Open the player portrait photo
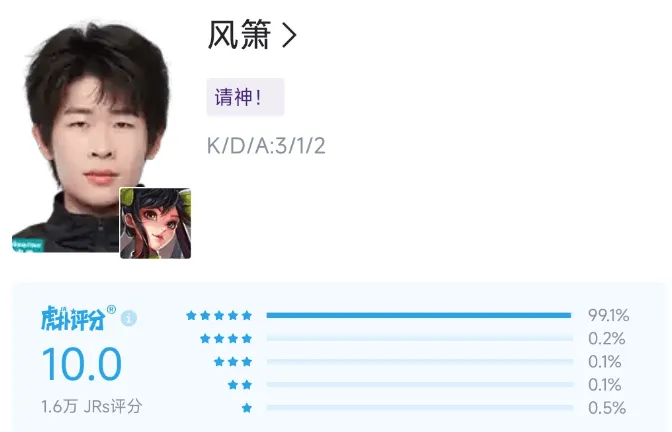 (x=92, y=137)
